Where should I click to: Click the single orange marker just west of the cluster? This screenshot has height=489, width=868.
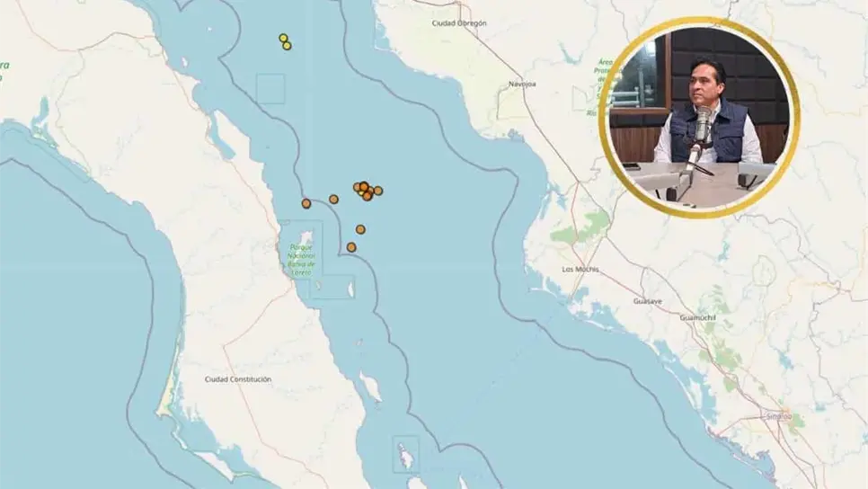333,199
